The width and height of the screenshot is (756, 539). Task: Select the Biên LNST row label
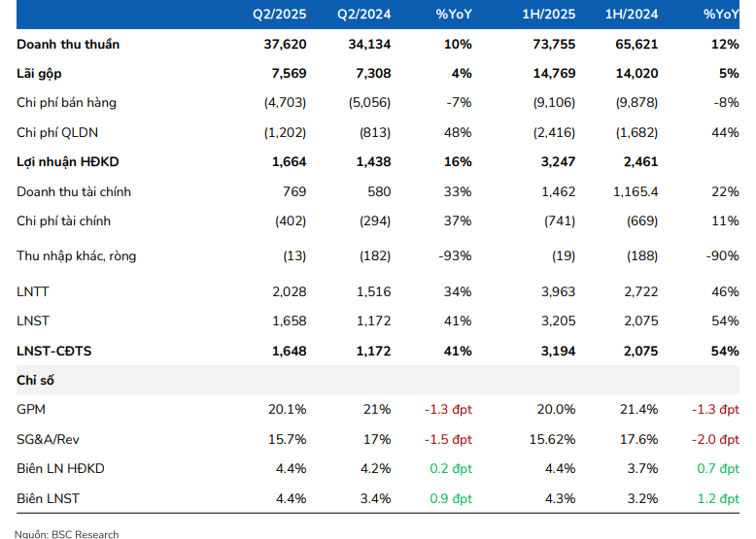pyautogui.click(x=47, y=498)
